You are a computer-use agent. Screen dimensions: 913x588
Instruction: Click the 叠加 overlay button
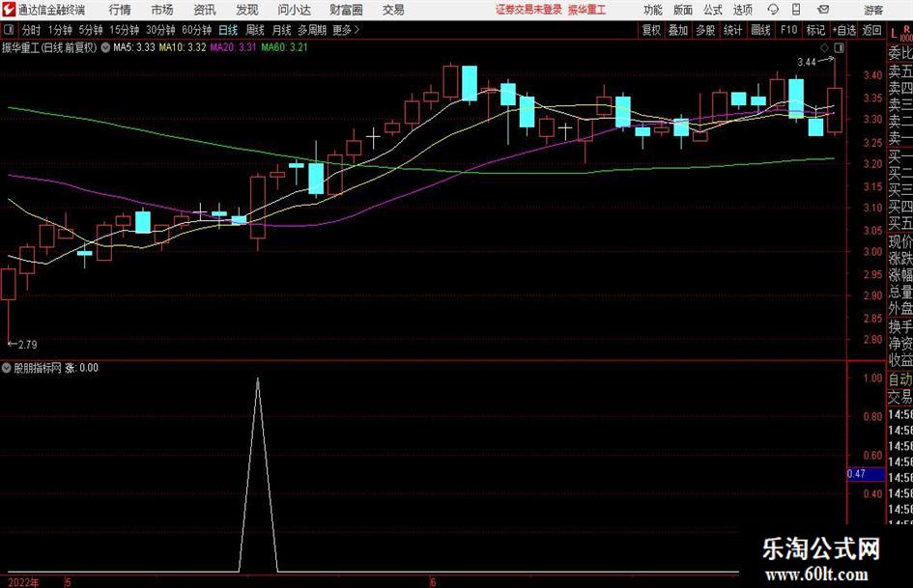[678, 30]
